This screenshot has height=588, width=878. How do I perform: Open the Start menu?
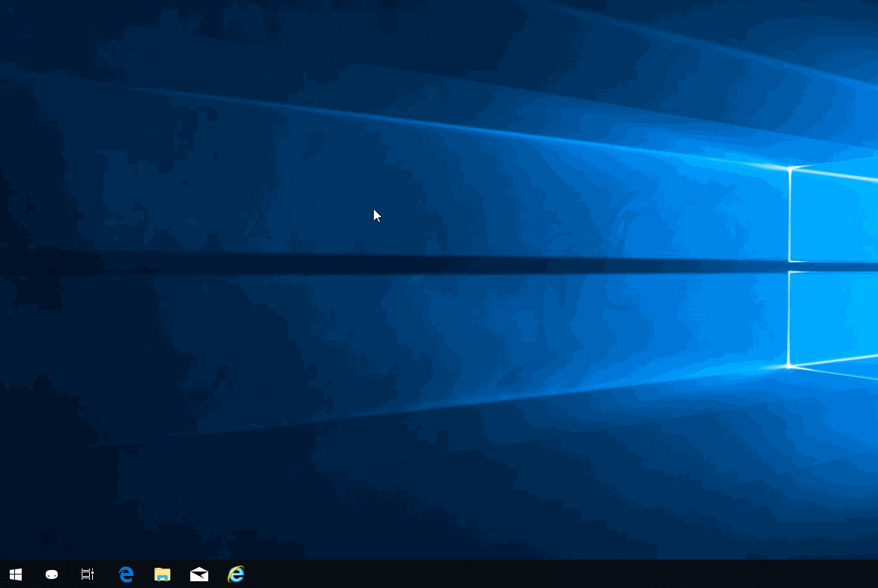(16, 575)
